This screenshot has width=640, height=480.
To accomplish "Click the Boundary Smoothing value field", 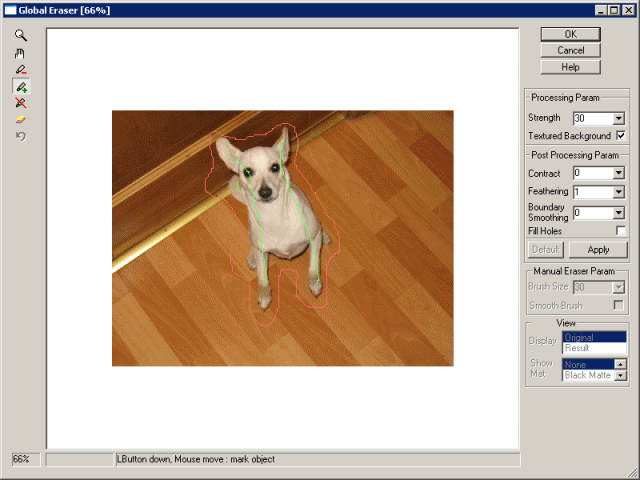I will click(x=593, y=213).
